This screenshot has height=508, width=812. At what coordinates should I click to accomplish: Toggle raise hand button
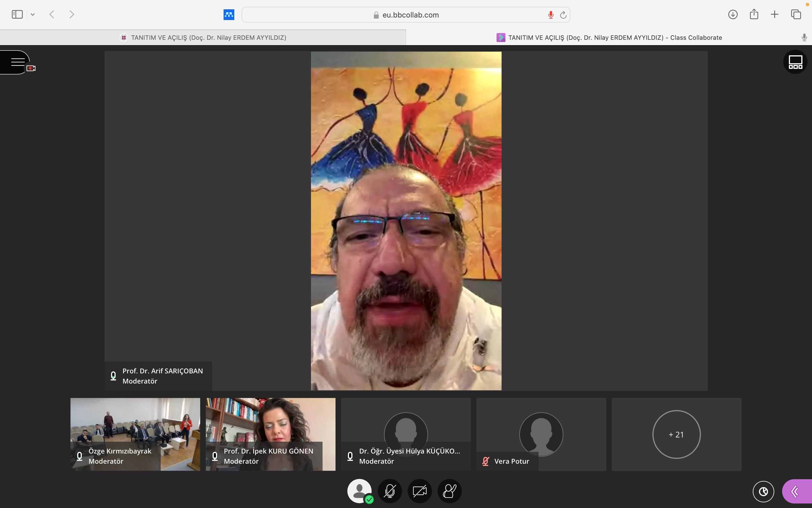[x=450, y=491]
